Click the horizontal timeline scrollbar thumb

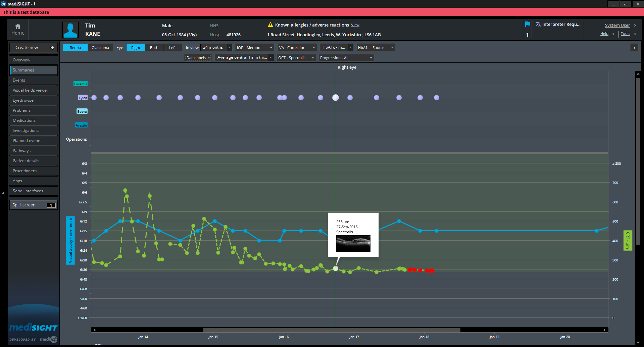click(332, 330)
